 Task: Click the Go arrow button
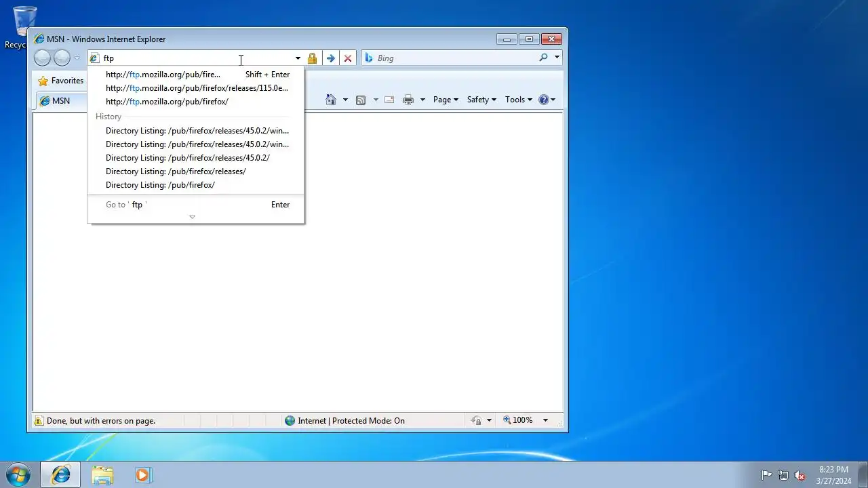(330, 58)
